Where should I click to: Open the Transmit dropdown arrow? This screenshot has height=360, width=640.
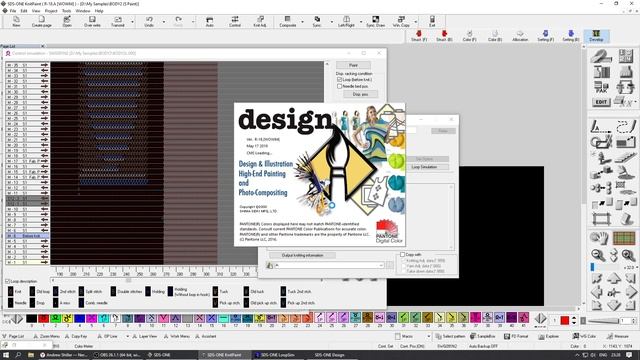[132, 22]
